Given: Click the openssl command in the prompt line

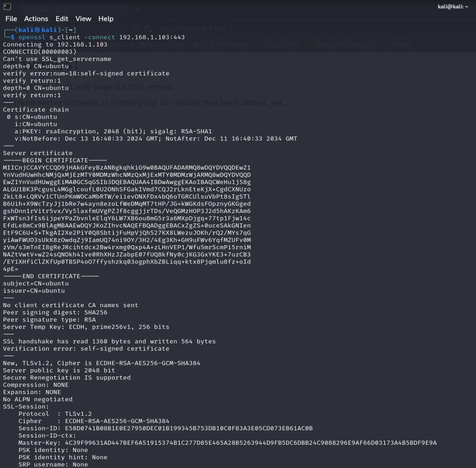Looking at the screenshot, I should (31, 37).
